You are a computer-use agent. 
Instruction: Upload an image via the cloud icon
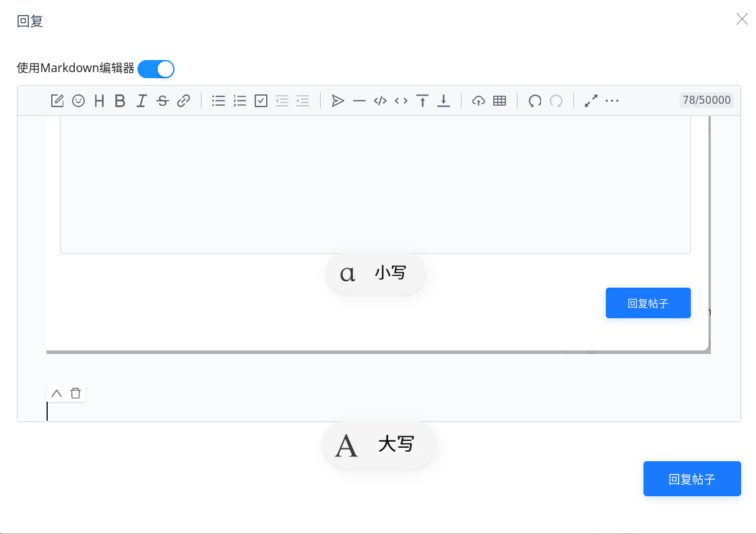click(x=478, y=100)
